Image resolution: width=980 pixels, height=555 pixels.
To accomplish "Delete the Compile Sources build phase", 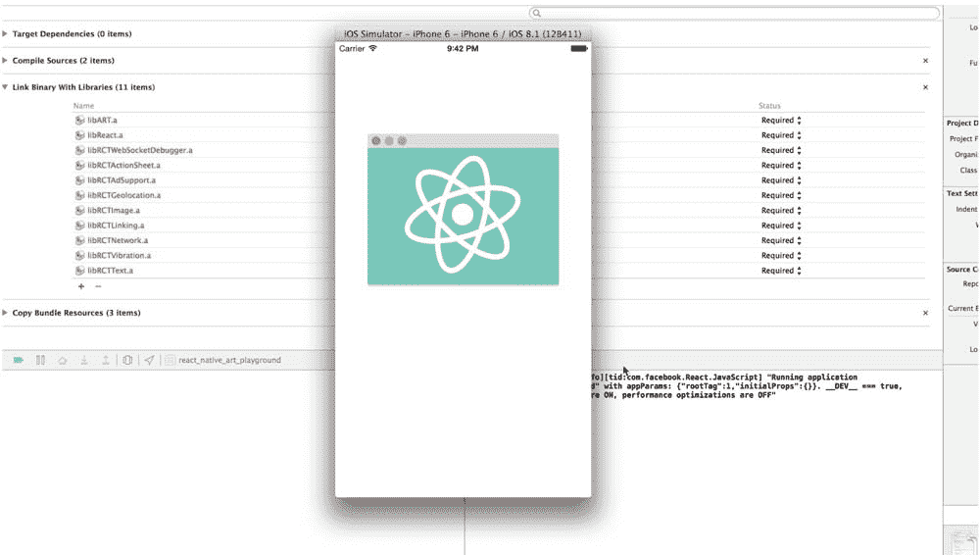I will tap(925, 61).
